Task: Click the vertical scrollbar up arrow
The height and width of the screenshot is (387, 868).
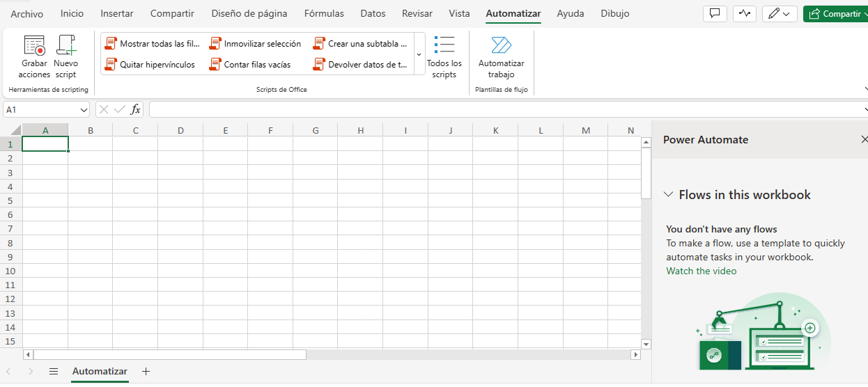Action: pyautogui.click(x=646, y=142)
